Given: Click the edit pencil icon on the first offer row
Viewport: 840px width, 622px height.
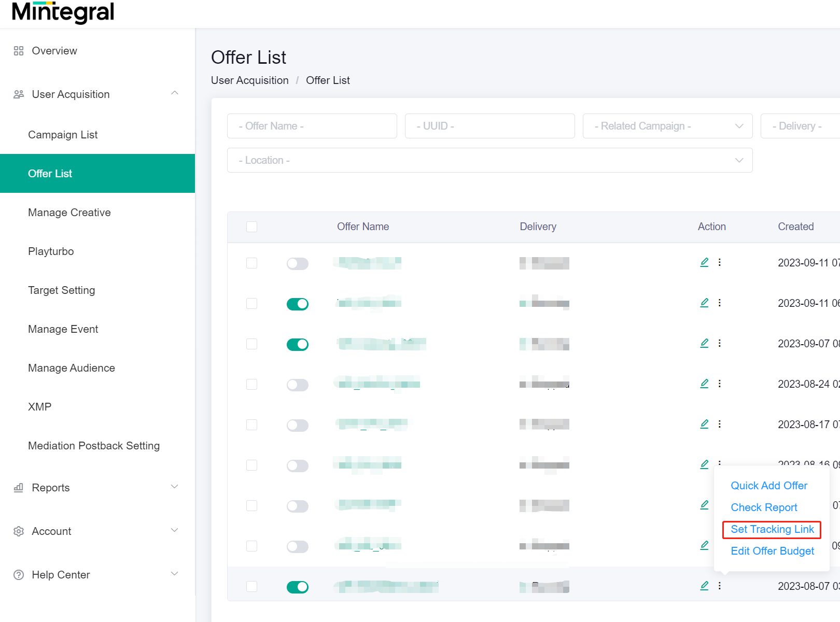Looking at the screenshot, I should 704,262.
